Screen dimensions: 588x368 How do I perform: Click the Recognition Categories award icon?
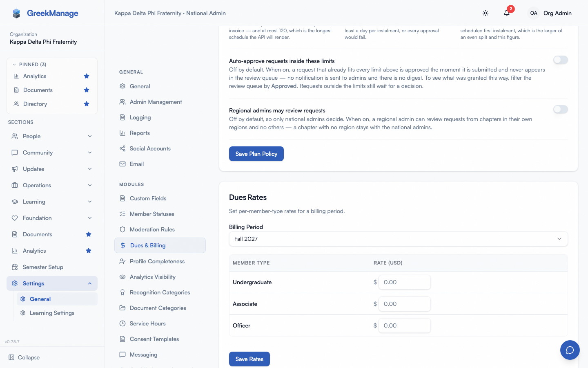point(122,292)
